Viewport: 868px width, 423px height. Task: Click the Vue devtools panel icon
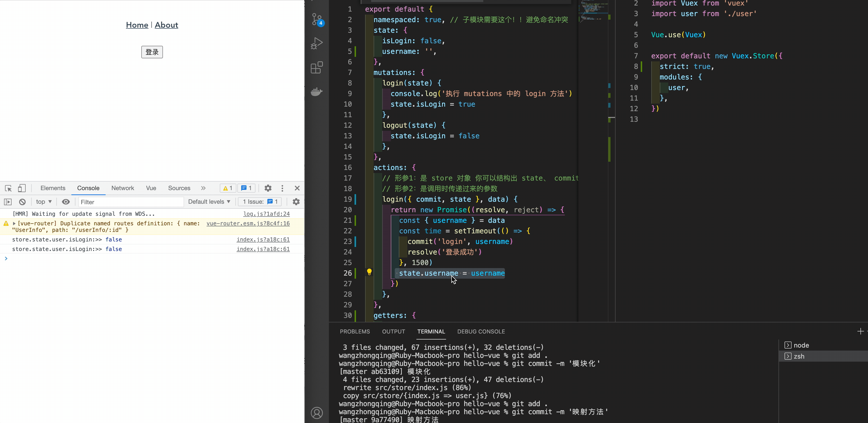tap(151, 188)
